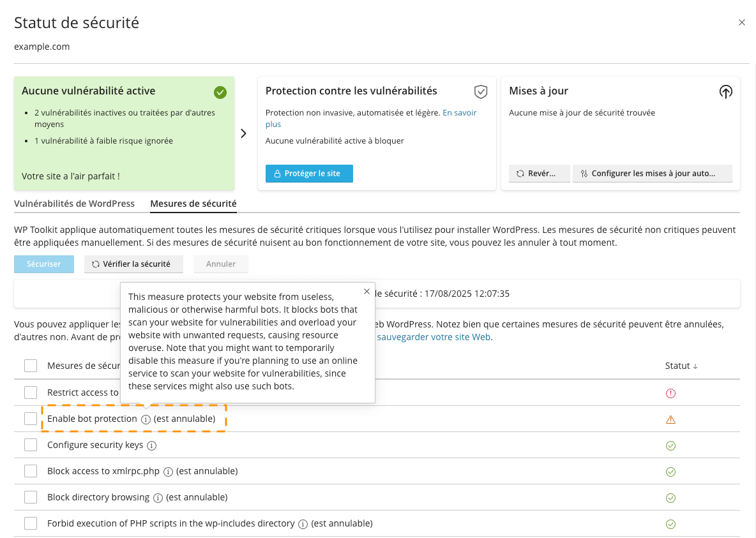Click info icon beside Block access to xmlrpc.php
The image size is (756, 538).
168,472
